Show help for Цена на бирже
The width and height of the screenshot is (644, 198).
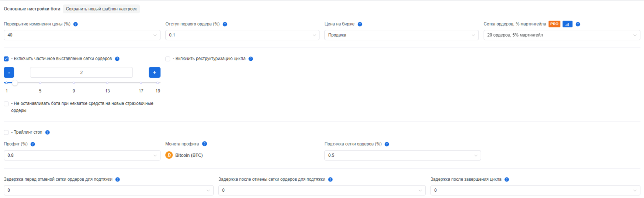360,24
